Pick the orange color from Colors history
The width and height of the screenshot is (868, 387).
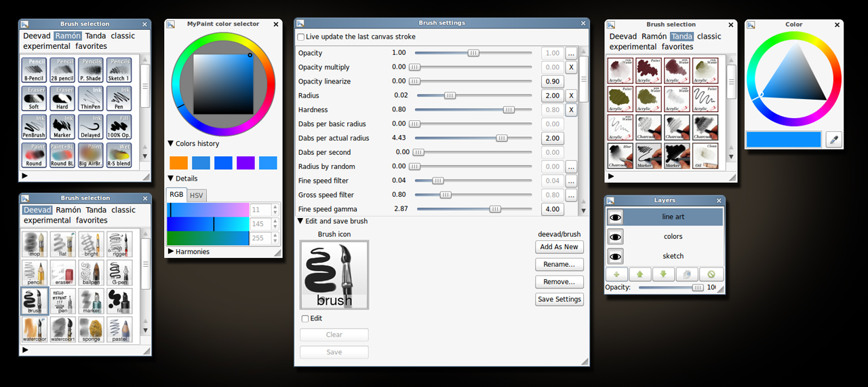178,163
